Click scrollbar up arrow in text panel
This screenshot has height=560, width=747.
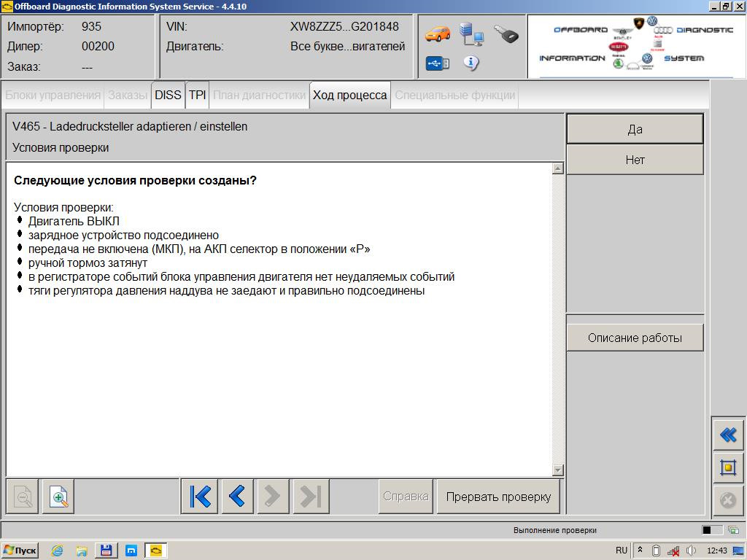pyautogui.click(x=558, y=168)
